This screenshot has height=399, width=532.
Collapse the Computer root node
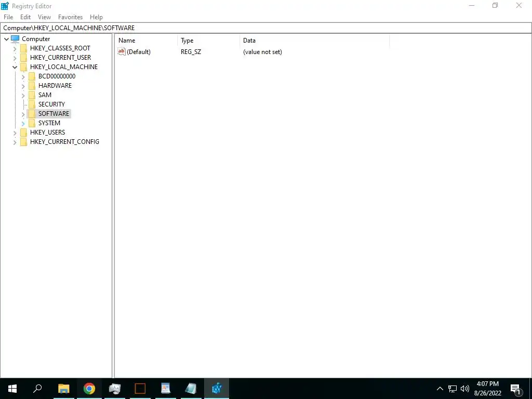[x=6, y=39]
